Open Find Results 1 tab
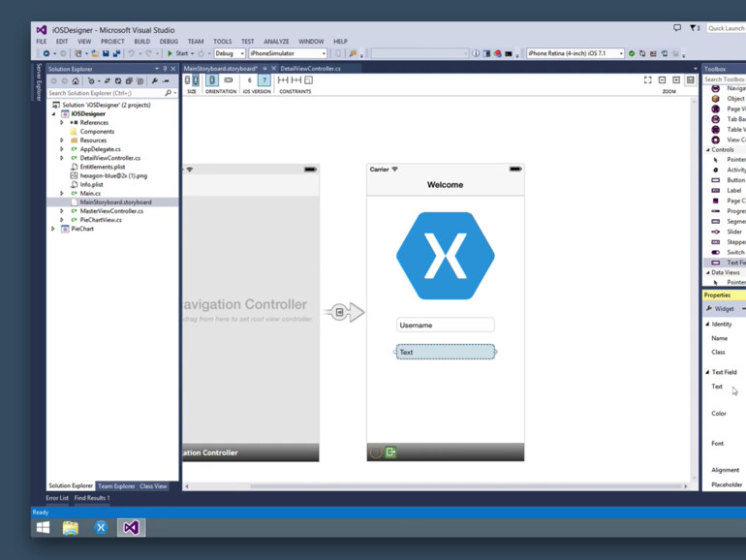This screenshot has height=560, width=746. 92,498
